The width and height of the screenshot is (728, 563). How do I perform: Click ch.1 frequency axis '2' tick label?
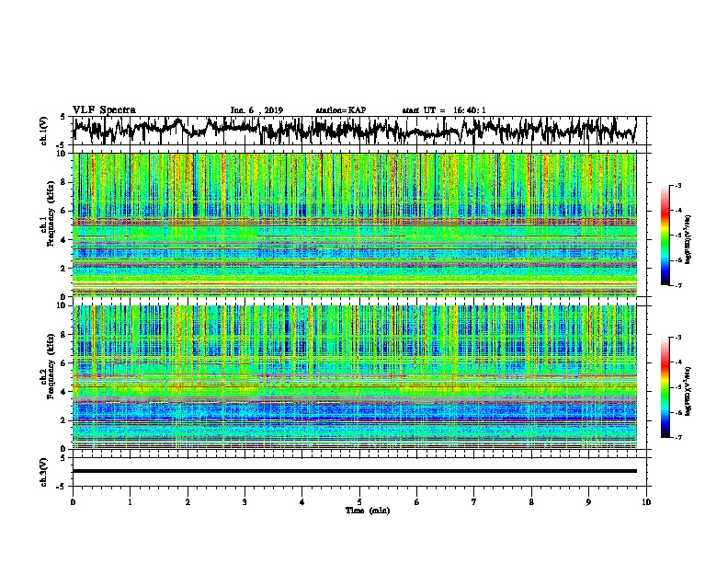[64, 268]
